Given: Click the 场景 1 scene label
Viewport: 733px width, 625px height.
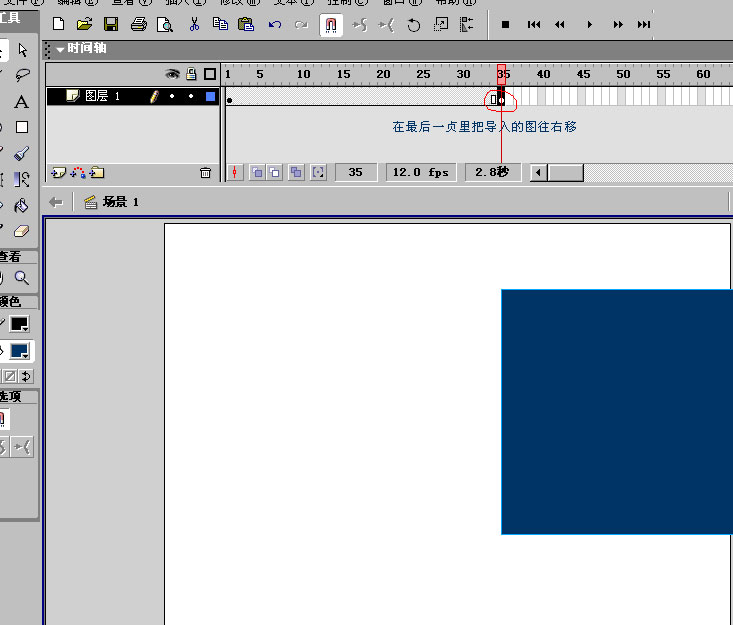Looking at the screenshot, I should coord(121,202).
